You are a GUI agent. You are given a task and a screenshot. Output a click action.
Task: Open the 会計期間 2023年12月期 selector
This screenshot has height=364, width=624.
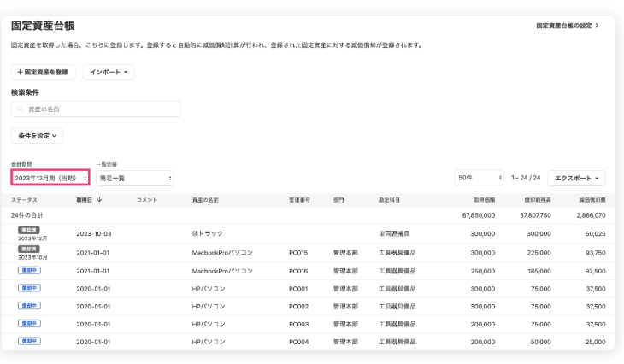(50, 178)
